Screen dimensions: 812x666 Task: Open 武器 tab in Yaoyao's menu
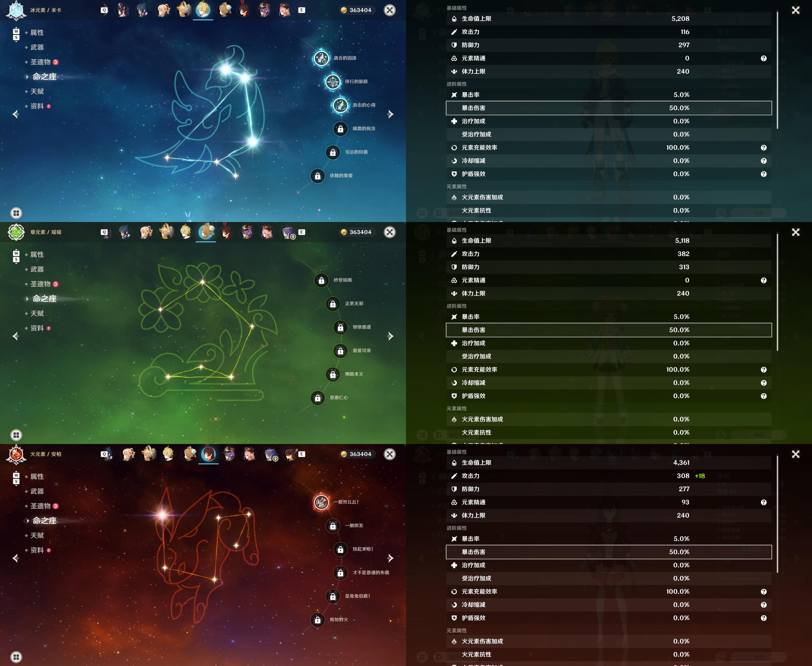[x=37, y=269]
